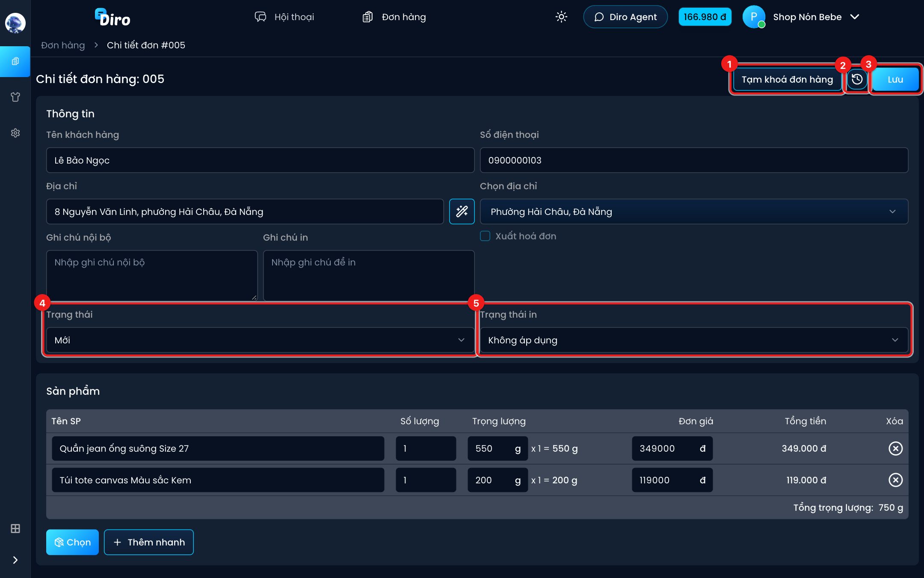Open the settings gear in the sidebar
Screen dimensions: 924x578
point(15,133)
